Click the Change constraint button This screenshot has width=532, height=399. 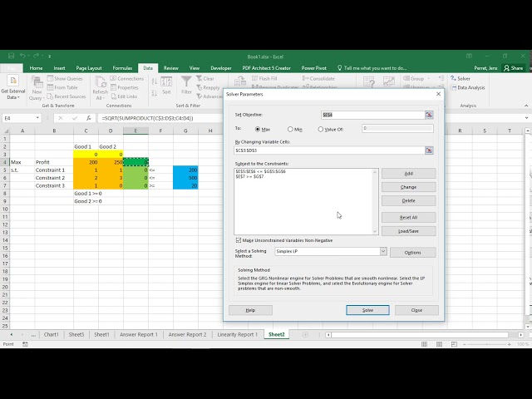(408, 187)
